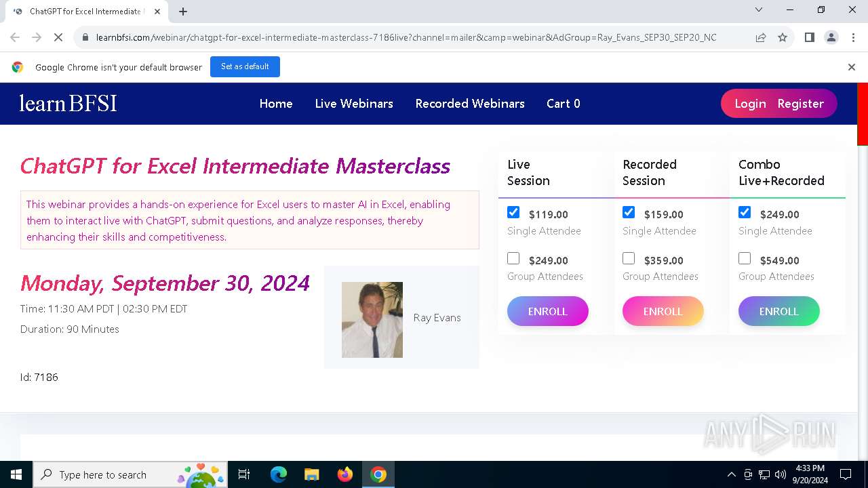Click the page vertical scrollbar thumb
This screenshot has height=488, width=868.
863,114
